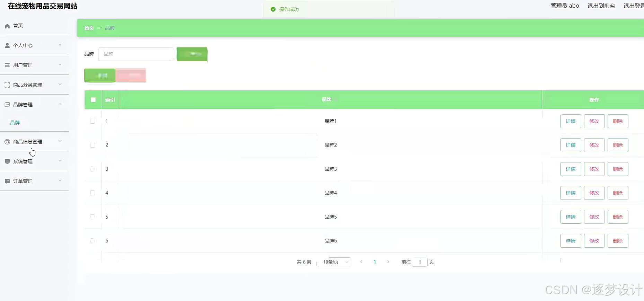Click the message icon for 订单管理
The height and width of the screenshot is (301, 644).
coord(7,181)
